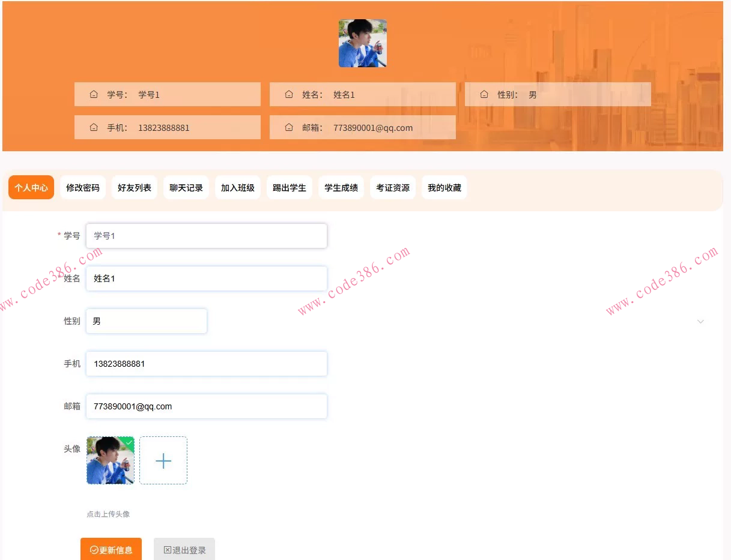Open the 学生成绩 tab
This screenshot has width=731, height=560.
click(x=341, y=187)
